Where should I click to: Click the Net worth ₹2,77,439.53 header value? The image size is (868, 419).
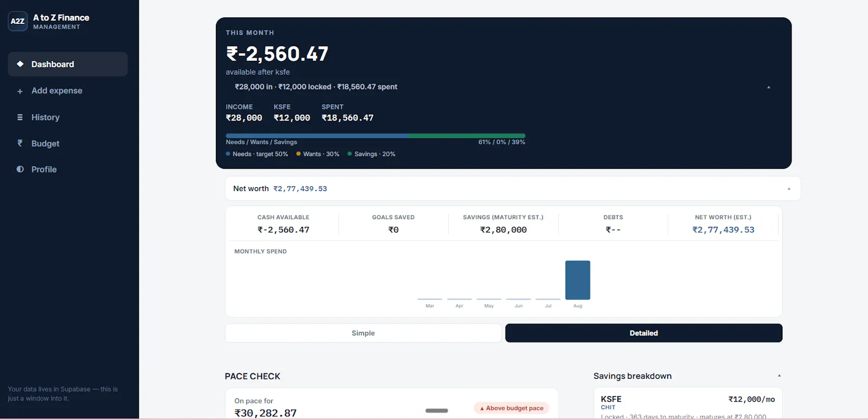click(x=300, y=189)
